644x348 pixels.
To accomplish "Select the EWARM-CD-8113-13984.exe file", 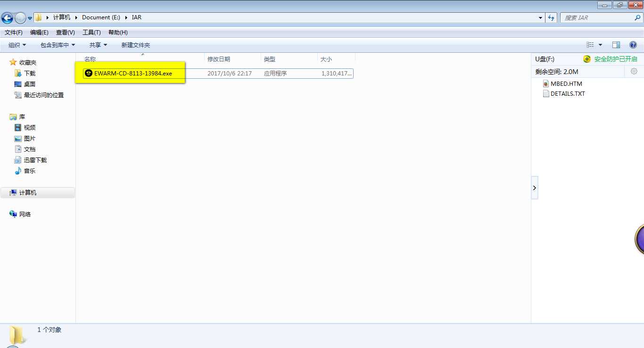I will pos(133,73).
